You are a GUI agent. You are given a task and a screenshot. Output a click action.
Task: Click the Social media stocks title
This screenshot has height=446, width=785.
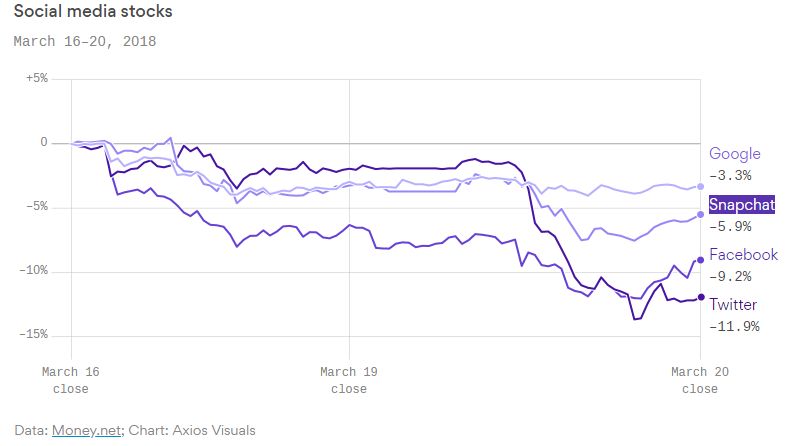pyautogui.click(x=79, y=13)
